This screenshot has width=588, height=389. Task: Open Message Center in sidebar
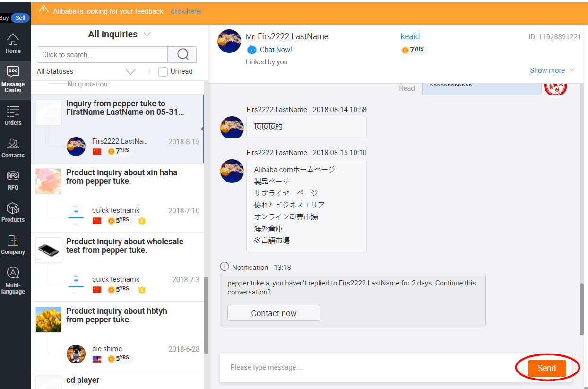(13, 79)
